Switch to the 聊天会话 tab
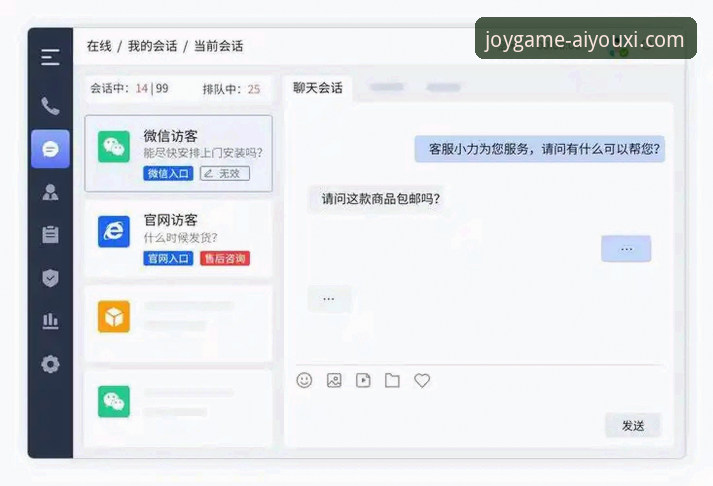Viewport: 713px width, 486px height. click(x=317, y=88)
